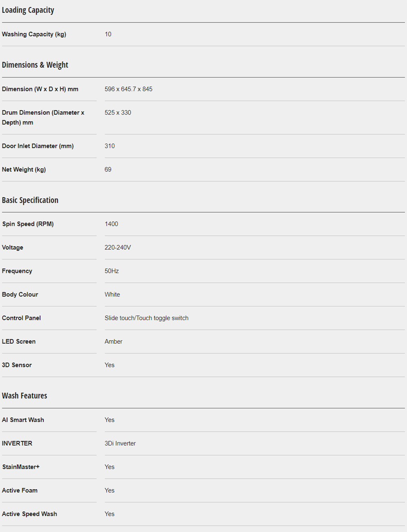This screenshot has width=407, height=532.
Task: Select the Drum Dimension row label
Action: [43, 118]
